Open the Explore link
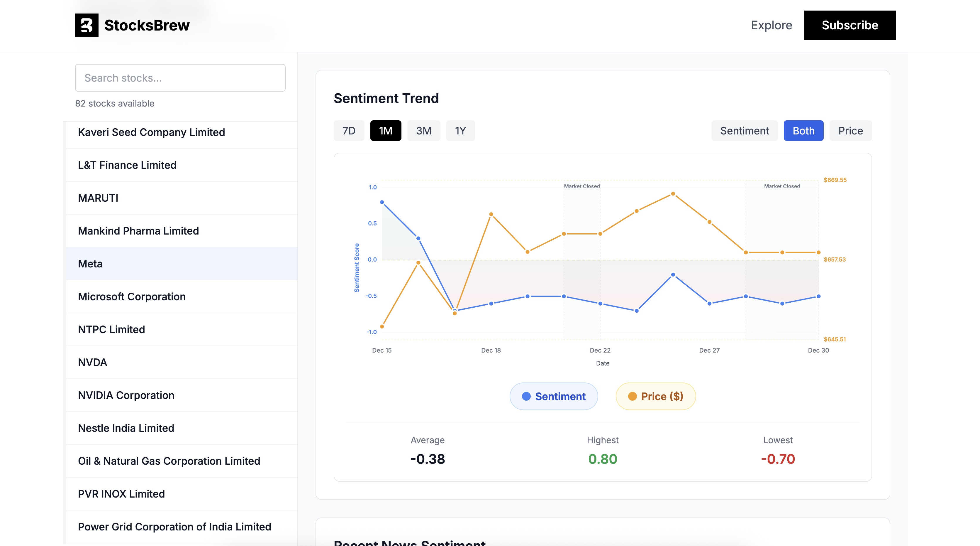The height and width of the screenshot is (546, 980). pos(771,25)
